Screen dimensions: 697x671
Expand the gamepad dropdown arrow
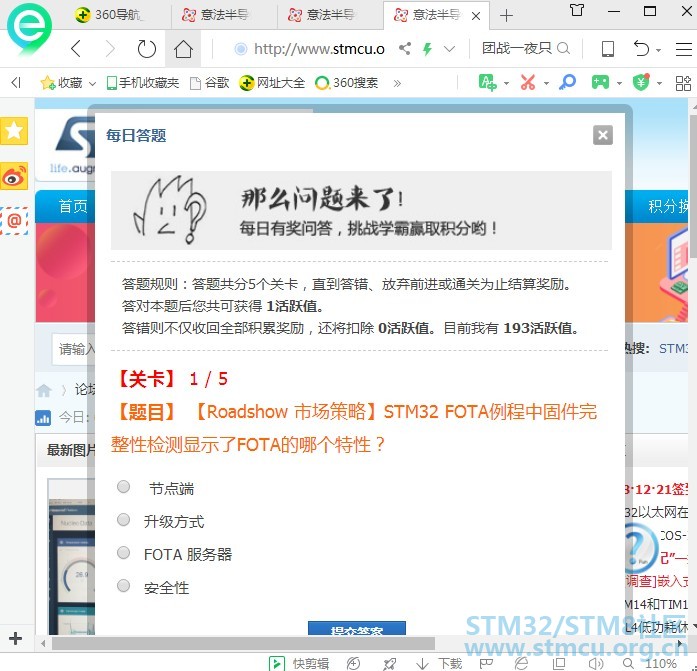coord(619,84)
